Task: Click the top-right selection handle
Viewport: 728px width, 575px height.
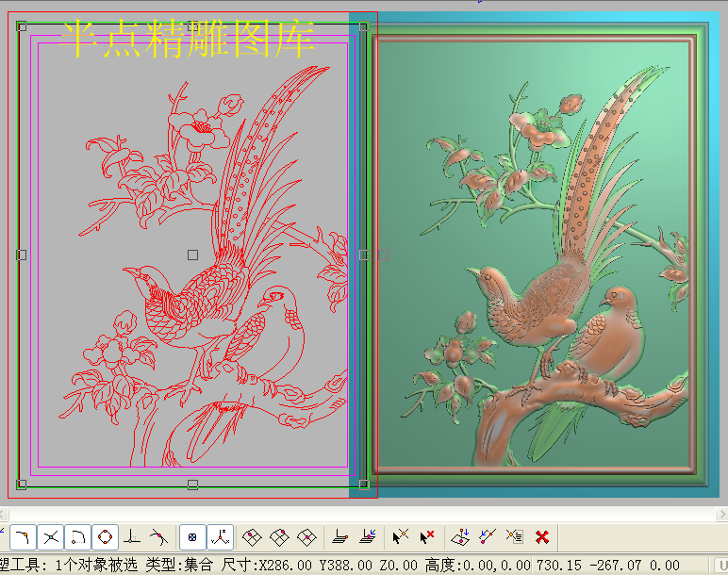Action: [364, 25]
